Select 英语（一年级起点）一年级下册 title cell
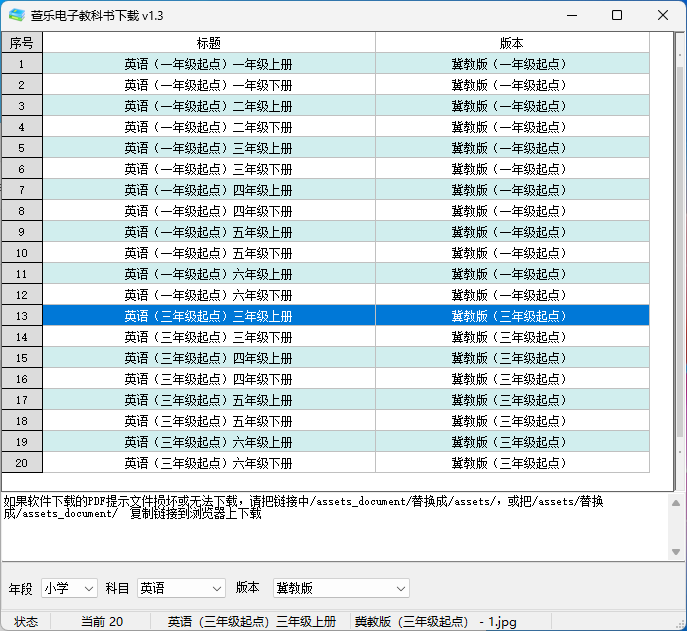 point(209,85)
